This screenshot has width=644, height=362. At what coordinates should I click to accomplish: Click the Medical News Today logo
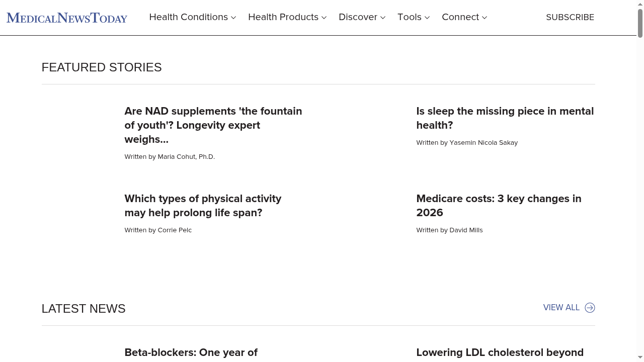[66, 18]
